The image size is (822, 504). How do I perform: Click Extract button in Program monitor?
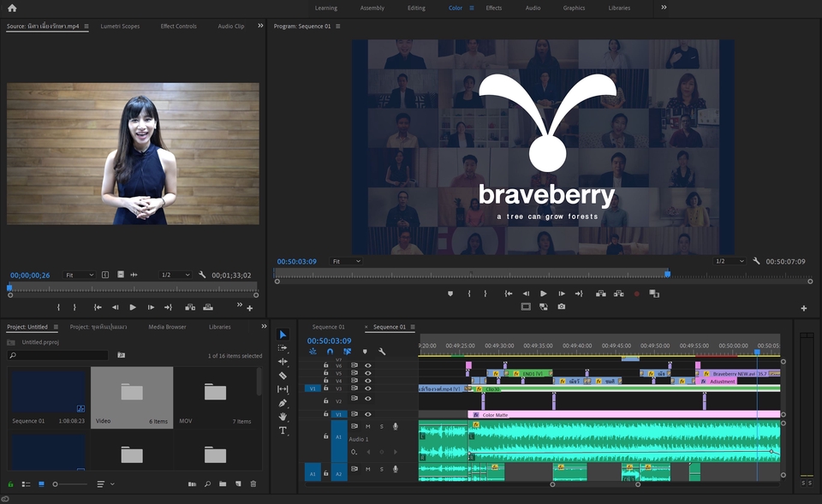coord(618,294)
